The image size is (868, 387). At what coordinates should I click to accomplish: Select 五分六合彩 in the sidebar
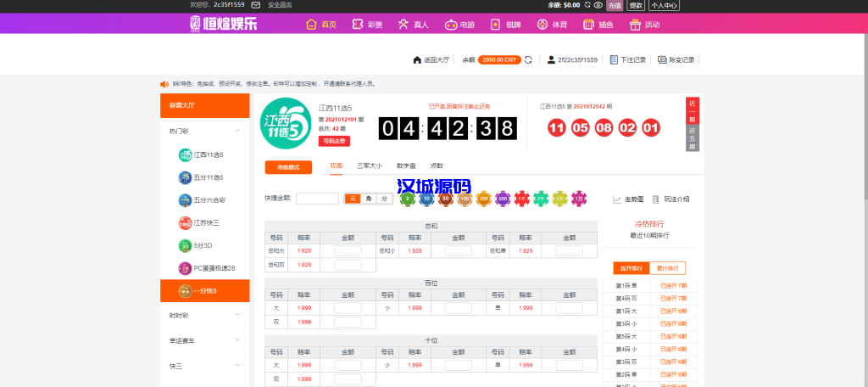pyautogui.click(x=185, y=200)
